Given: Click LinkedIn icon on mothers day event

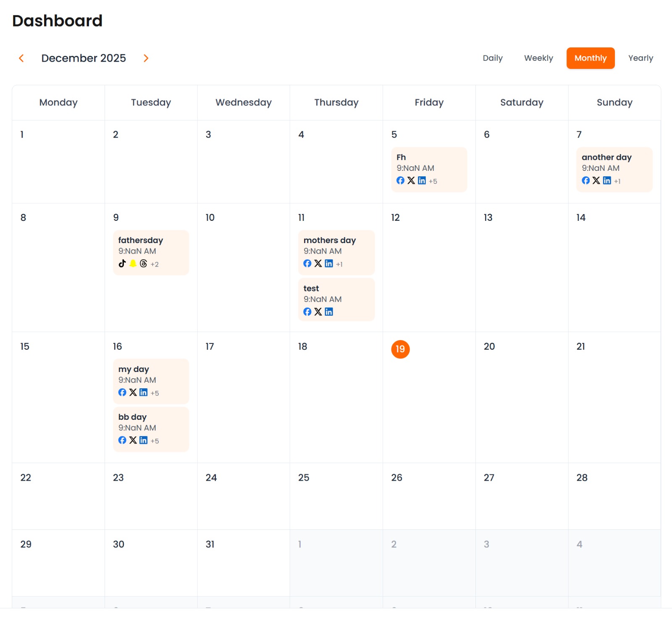Looking at the screenshot, I should [329, 263].
